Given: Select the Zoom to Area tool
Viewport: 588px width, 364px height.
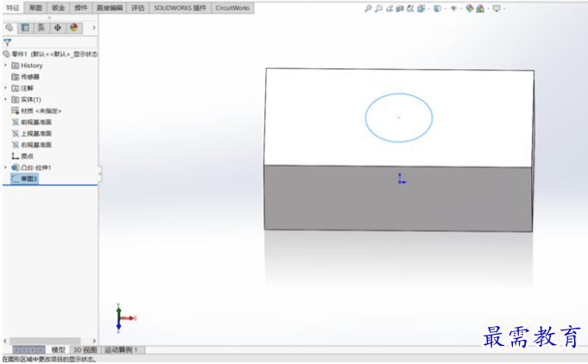Looking at the screenshot, I should coord(379,9).
